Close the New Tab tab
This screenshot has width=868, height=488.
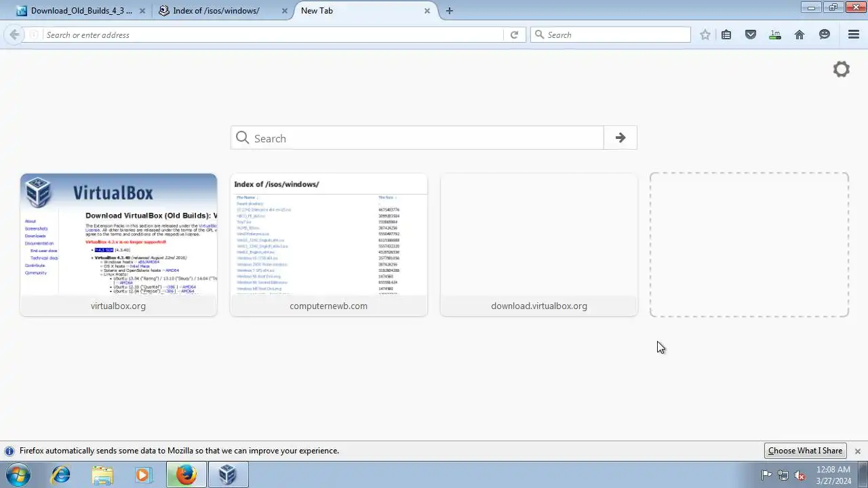(427, 11)
